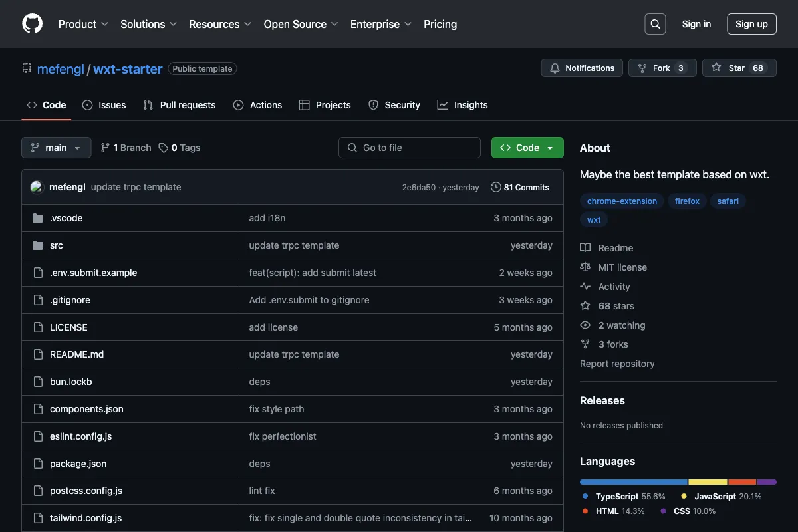Click the star icon beside 68 stars
Image resolution: width=798 pixels, height=532 pixels.
[x=585, y=306]
